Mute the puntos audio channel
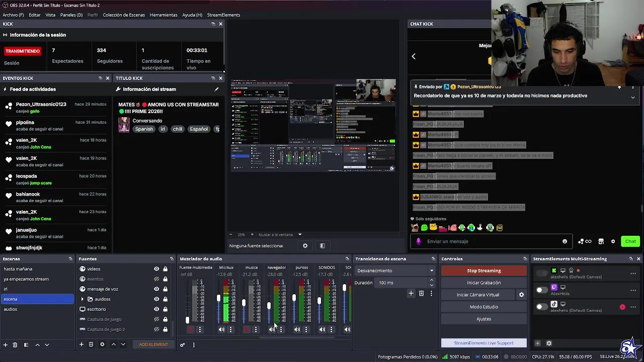644x362 pixels. coord(297,330)
